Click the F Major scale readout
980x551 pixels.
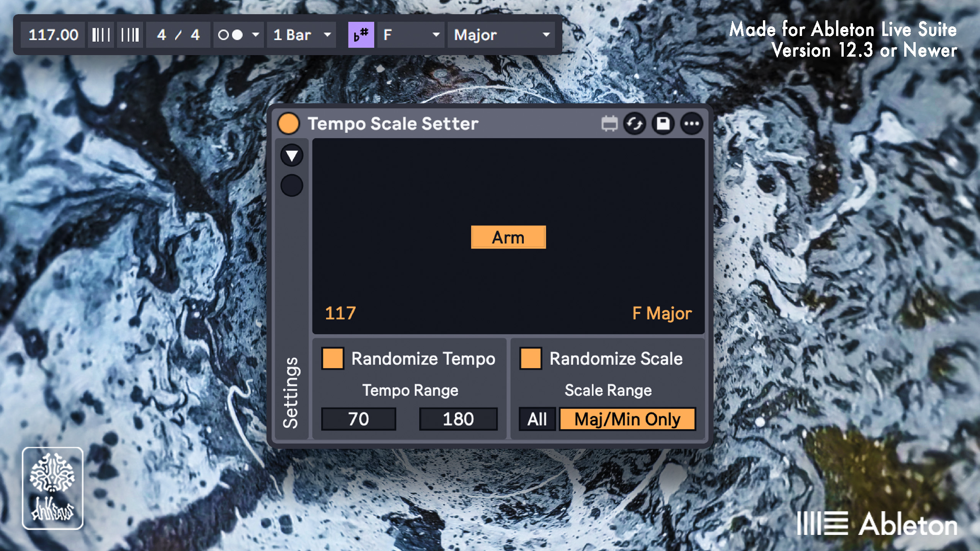click(x=662, y=313)
